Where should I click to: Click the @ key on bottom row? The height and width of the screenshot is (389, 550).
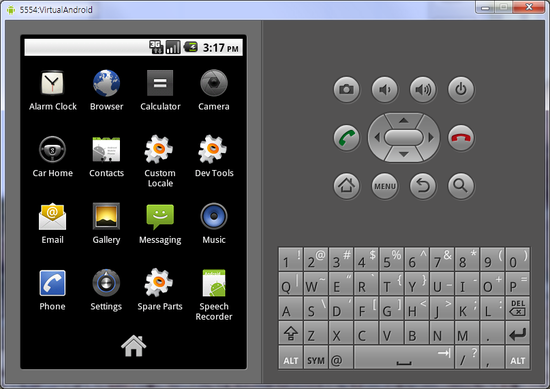(x=341, y=357)
